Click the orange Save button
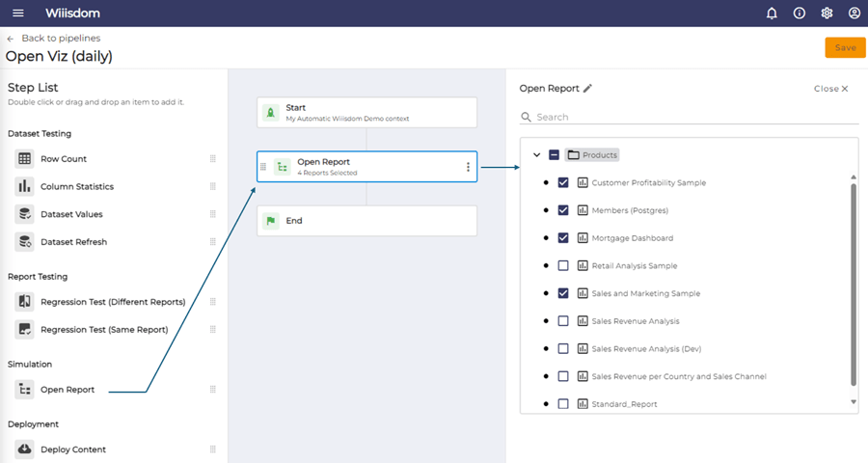The height and width of the screenshot is (463, 868). [845, 47]
